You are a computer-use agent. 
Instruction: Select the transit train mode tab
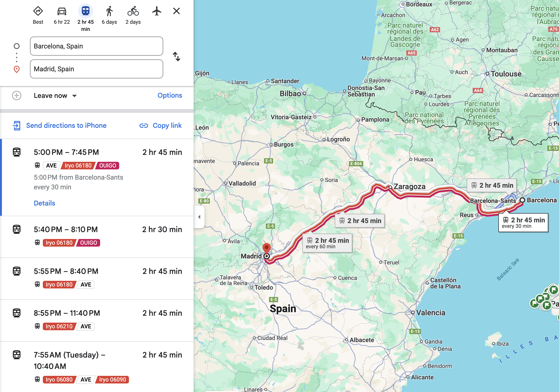click(x=85, y=11)
